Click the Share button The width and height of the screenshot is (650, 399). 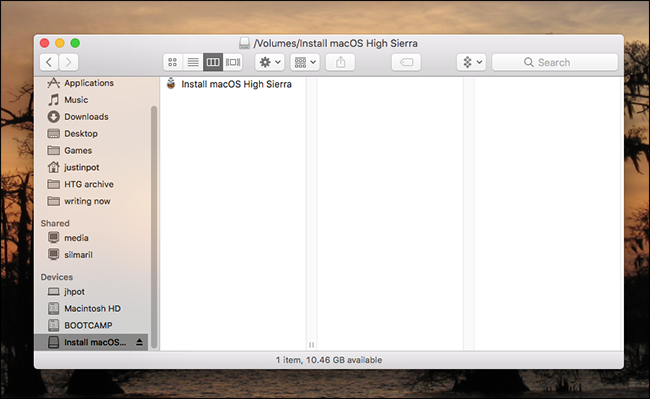coord(340,62)
